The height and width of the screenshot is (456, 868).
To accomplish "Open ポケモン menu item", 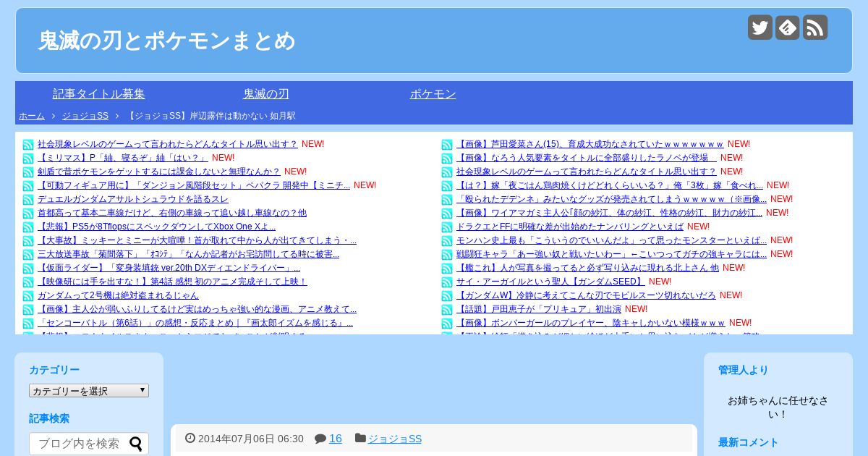I will 433,94.
